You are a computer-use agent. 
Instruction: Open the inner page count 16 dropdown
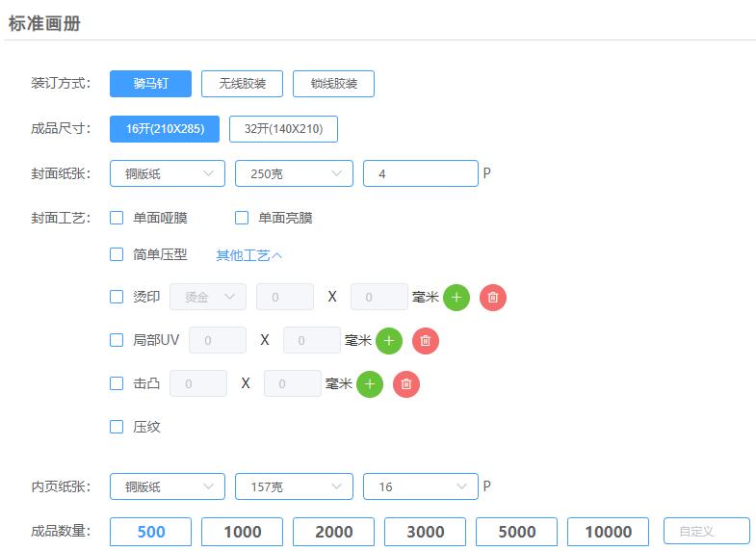click(420, 486)
